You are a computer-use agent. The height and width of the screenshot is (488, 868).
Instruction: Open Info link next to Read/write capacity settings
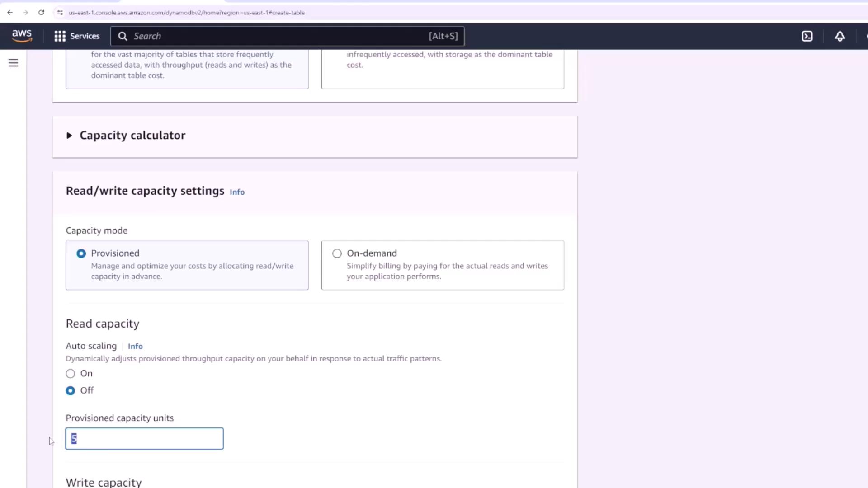pos(237,192)
